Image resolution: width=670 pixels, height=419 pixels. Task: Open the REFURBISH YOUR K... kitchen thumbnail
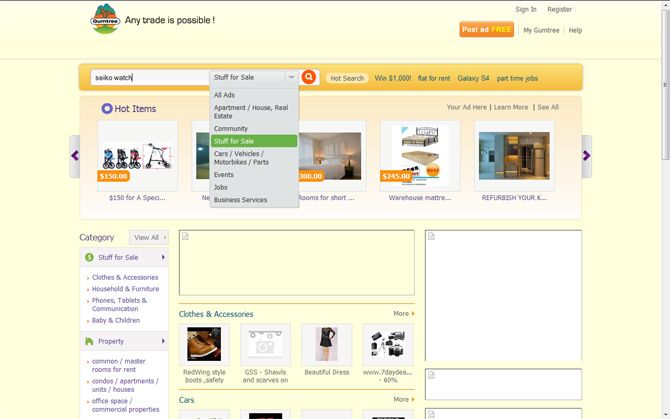pyautogui.click(x=514, y=155)
